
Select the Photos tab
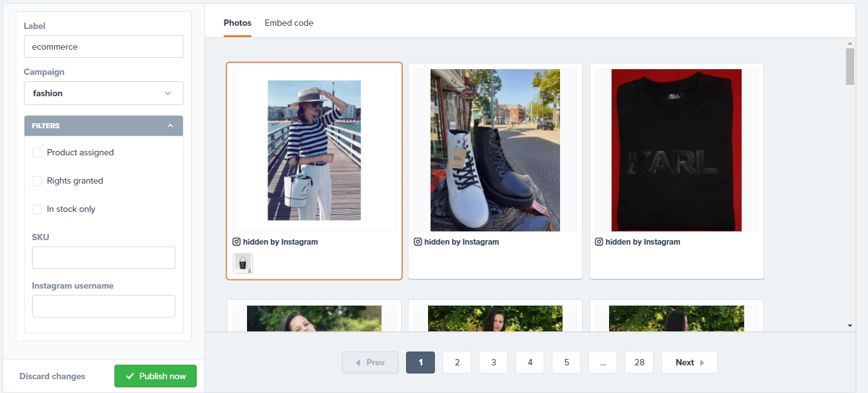point(238,23)
